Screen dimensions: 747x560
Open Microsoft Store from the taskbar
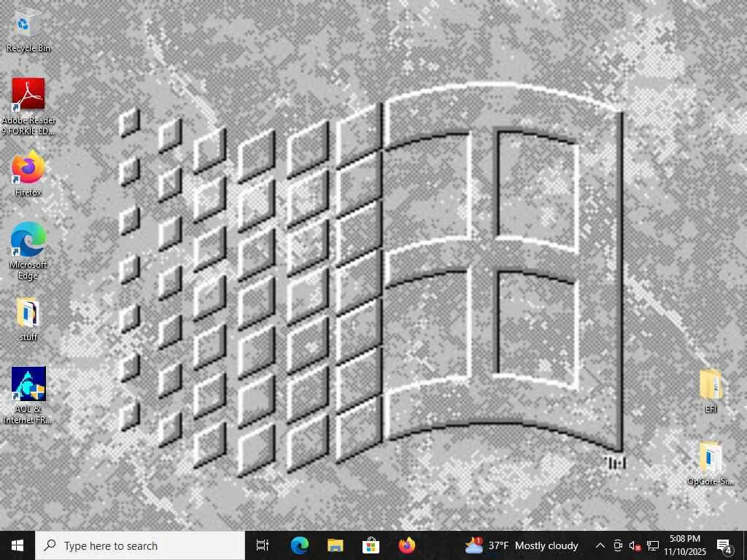pyautogui.click(x=371, y=545)
